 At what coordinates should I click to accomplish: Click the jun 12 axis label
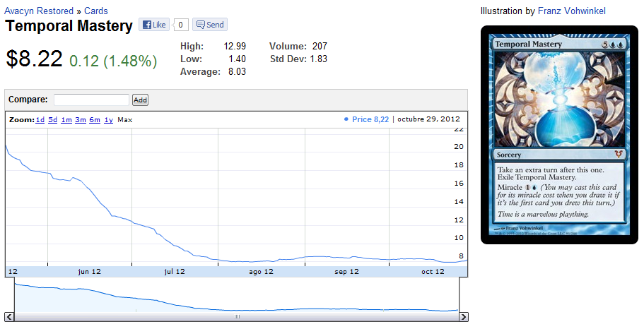tap(89, 272)
